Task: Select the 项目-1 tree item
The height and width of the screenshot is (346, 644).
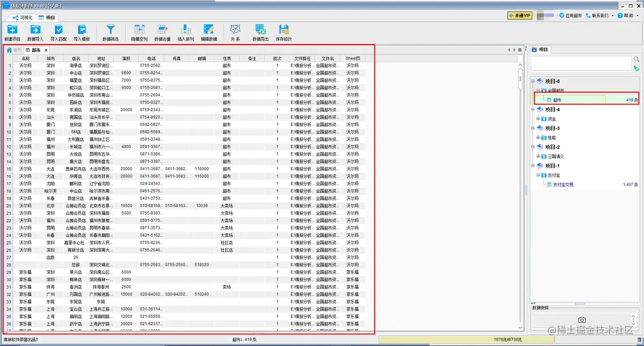Action: click(x=552, y=166)
